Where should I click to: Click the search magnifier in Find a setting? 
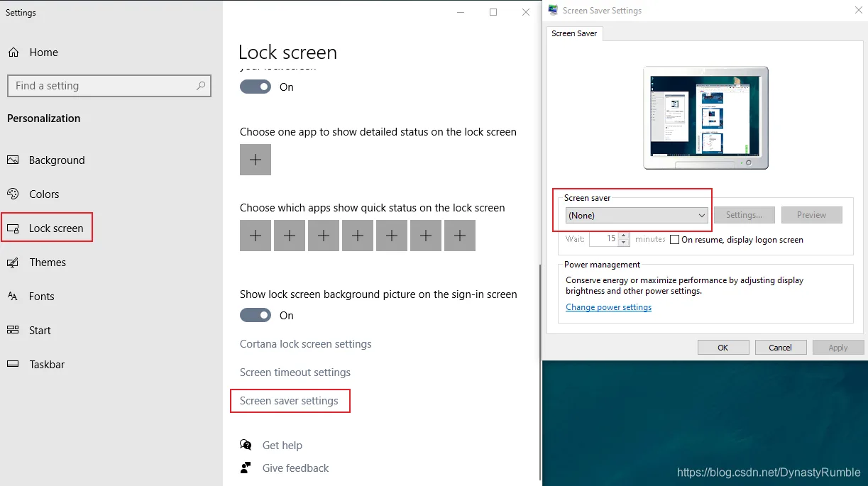click(x=202, y=86)
